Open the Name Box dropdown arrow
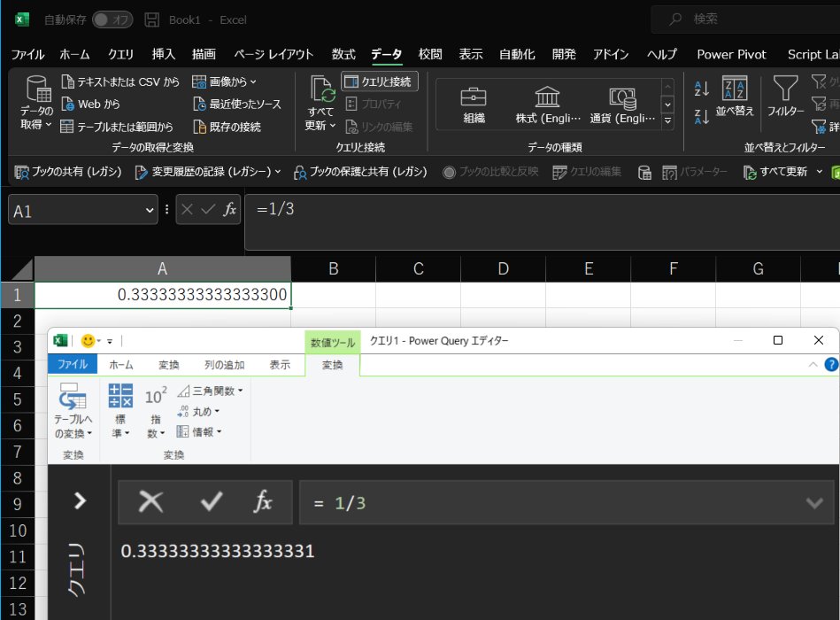The height and width of the screenshot is (620, 840). pos(150,211)
